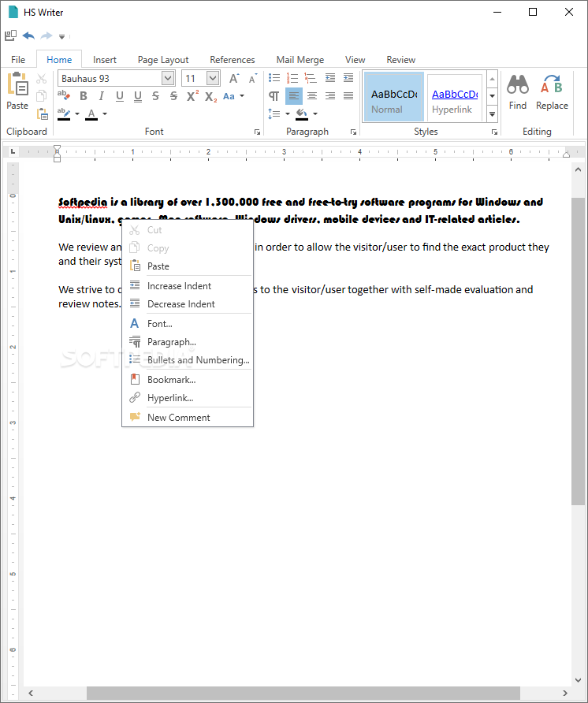
Task: Select Justify paragraph alignment
Action: tap(348, 96)
